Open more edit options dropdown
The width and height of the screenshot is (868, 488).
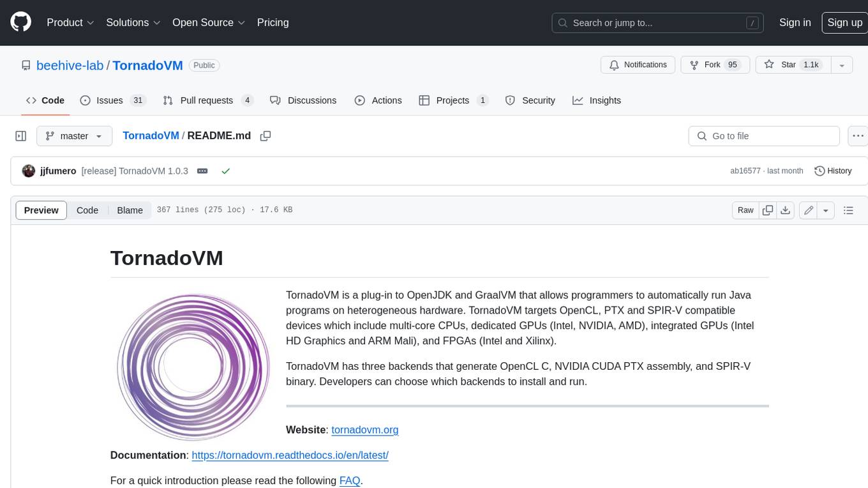coord(826,210)
